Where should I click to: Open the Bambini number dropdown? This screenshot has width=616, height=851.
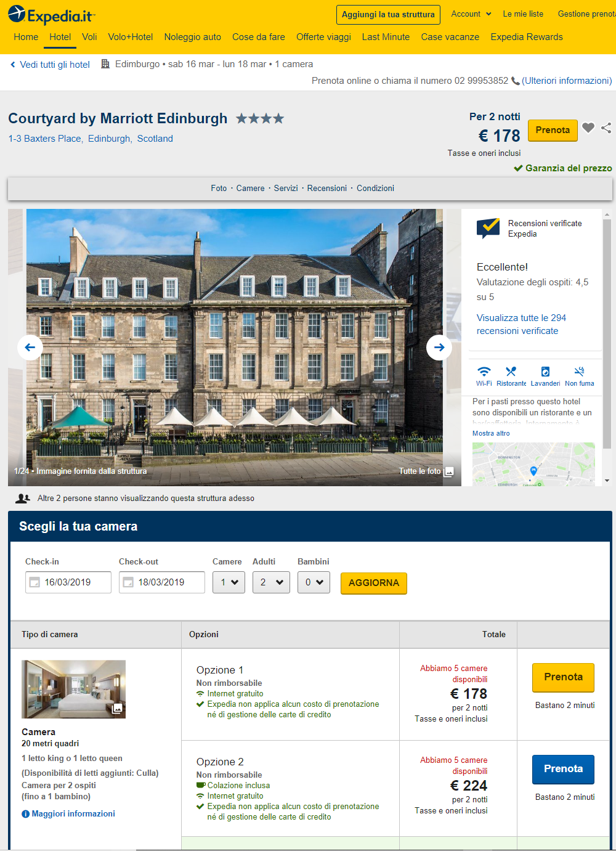point(314,582)
